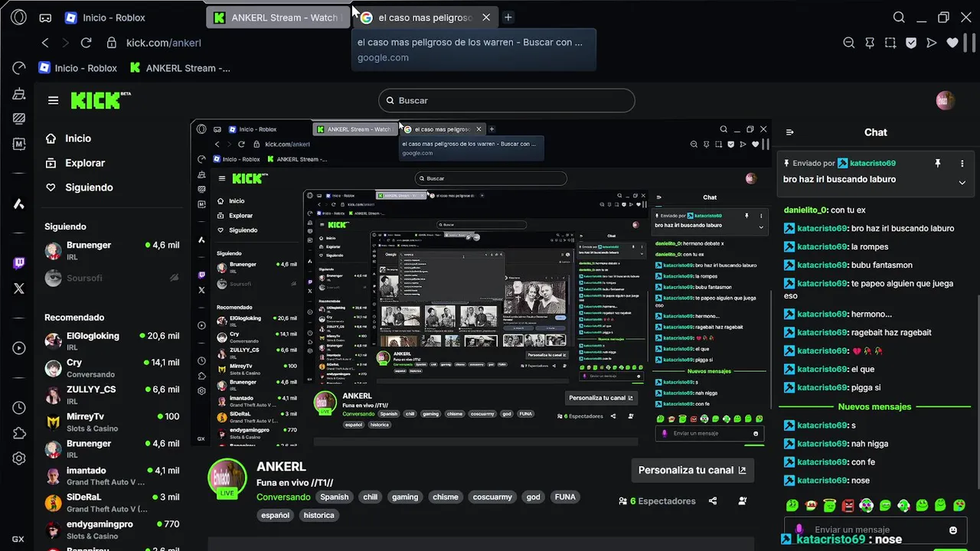Insert the angry red face emote
980x551 pixels.
pyautogui.click(x=848, y=505)
